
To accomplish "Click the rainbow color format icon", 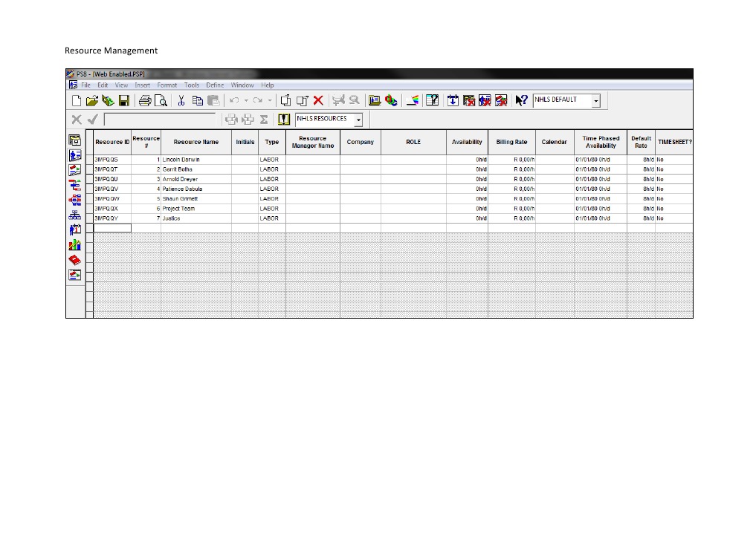I will click(x=413, y=101).
